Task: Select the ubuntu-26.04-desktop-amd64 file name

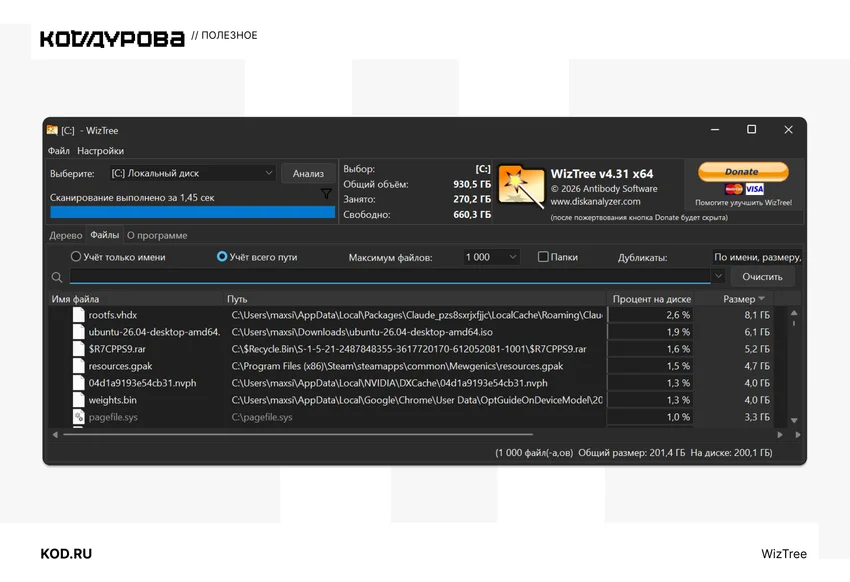Action: click(x=154, y=332)
